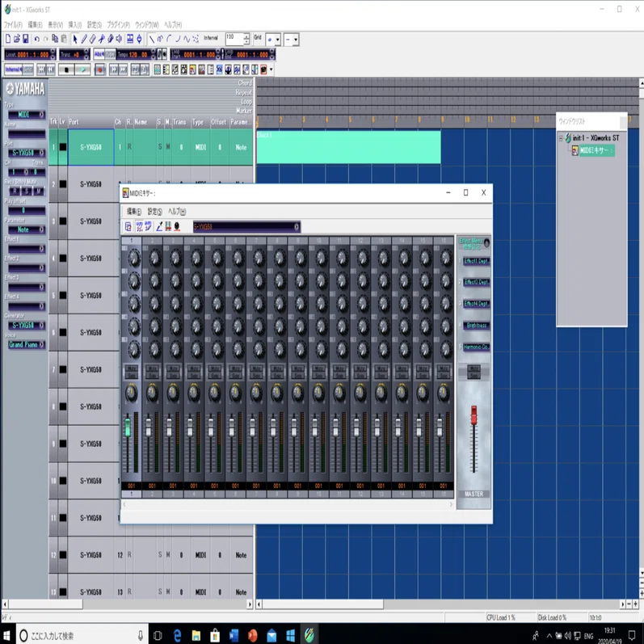Open the ファイル(F) menu
644x644 pixels.
(13, 24)
